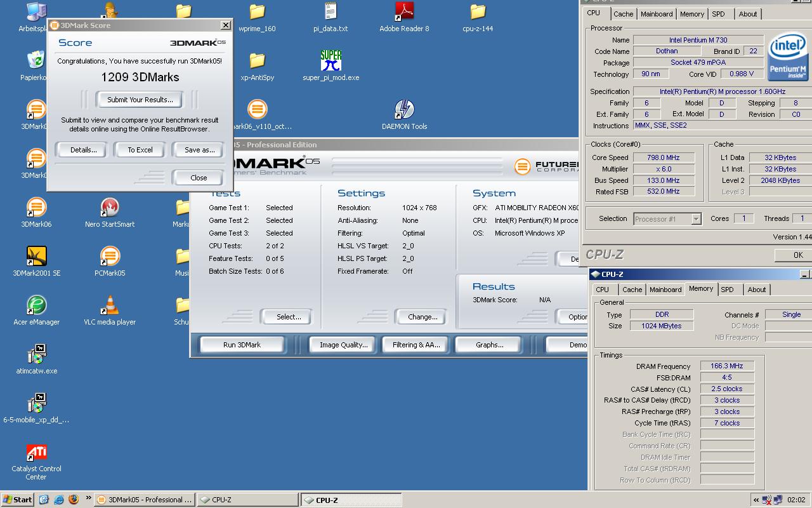The height and width of the screenshot is (508, 812).
Task: Click the taskbar clock showing 02:02
Action: [x=796, y=500]
